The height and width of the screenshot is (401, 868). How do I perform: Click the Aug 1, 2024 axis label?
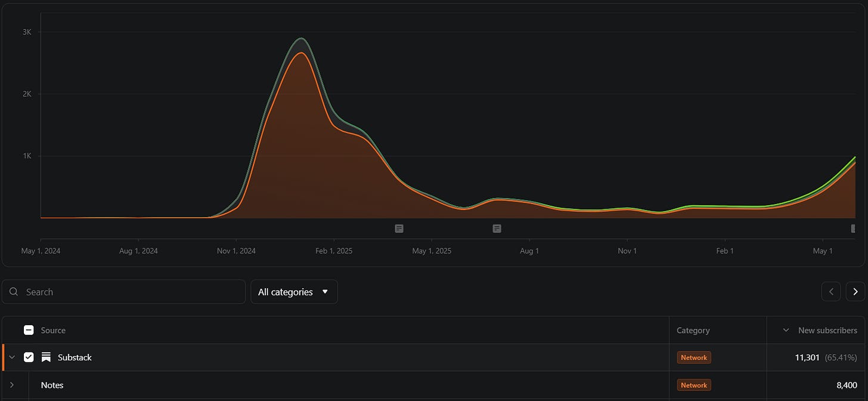click(138, 251)
